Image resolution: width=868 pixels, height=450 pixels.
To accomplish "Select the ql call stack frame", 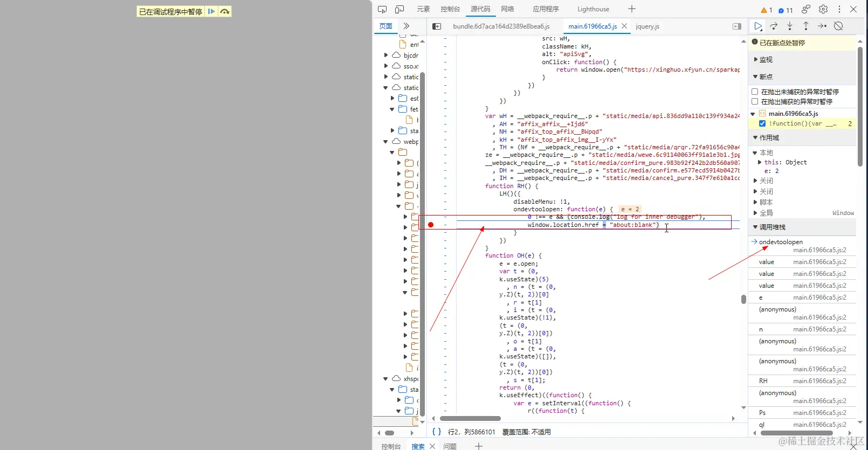I will 802,425.
